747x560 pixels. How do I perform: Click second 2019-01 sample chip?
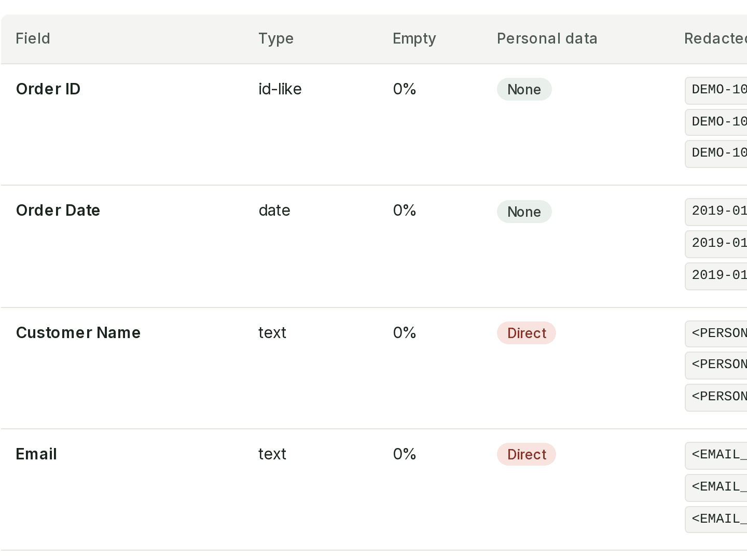coord(716,244)
